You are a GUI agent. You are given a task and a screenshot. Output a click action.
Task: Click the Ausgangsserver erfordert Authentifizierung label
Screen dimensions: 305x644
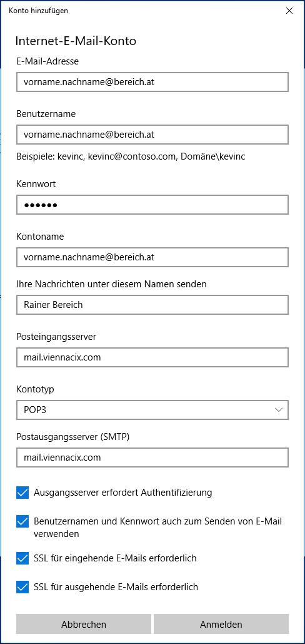click(123, 493)
